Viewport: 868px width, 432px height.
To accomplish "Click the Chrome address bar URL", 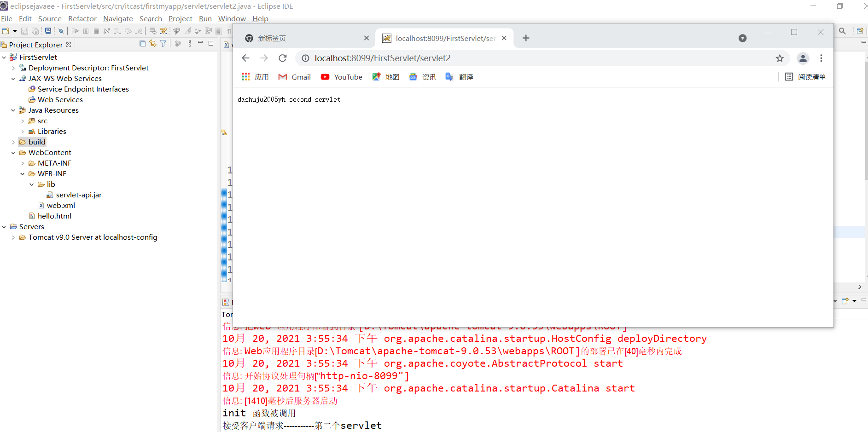I will pyautogui.click(x=383, y=58).
